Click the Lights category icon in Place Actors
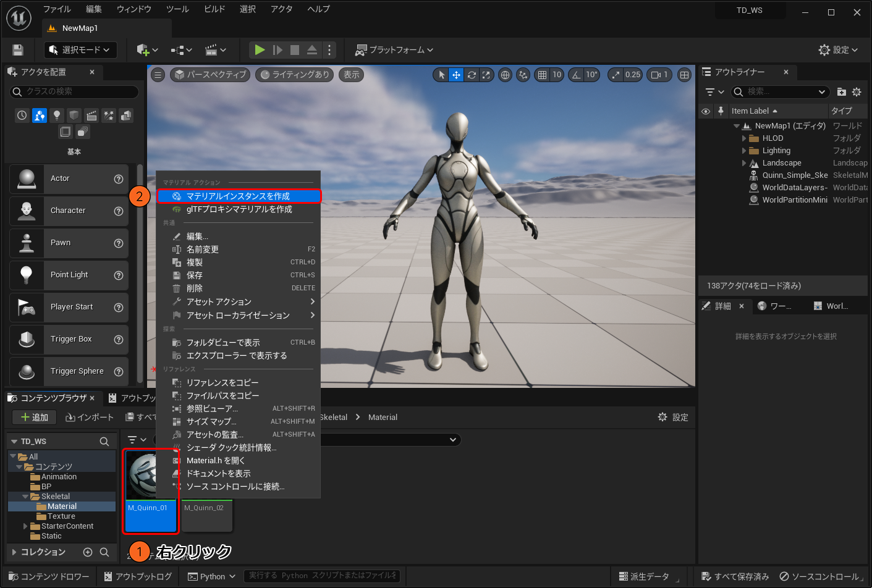 pyautogui.click(x=57, y=115)
